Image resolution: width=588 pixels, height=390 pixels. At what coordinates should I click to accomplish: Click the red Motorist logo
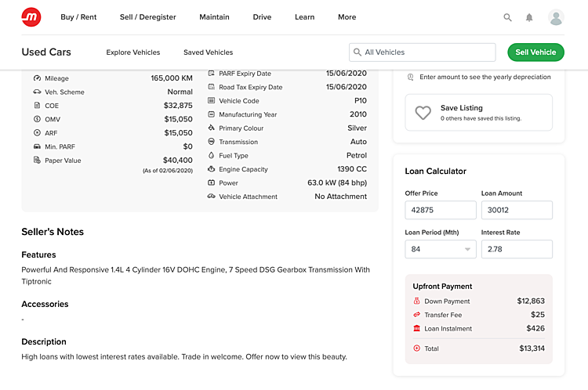click(x=31, y=17)
